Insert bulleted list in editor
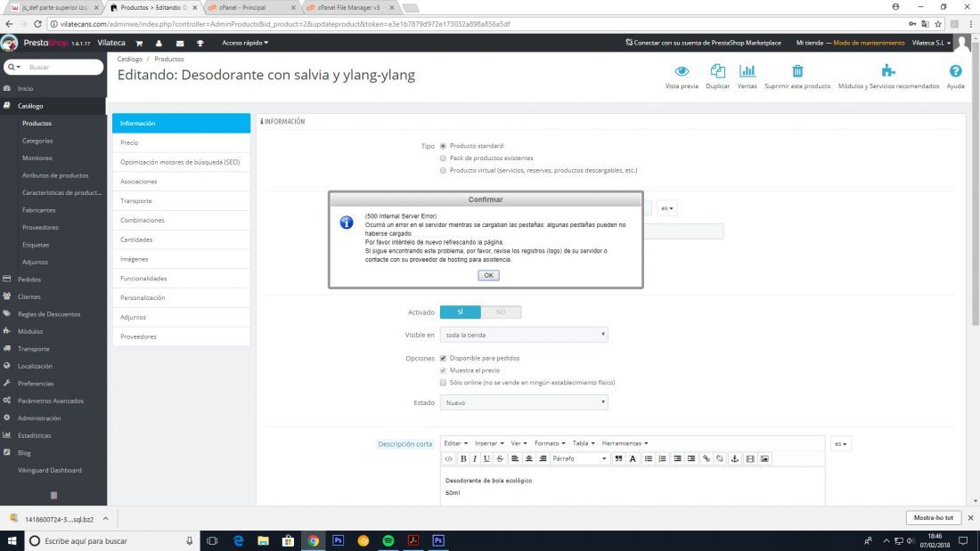This screenshot has height=551, width=980. pyautogui.click(x=648, y=458)
